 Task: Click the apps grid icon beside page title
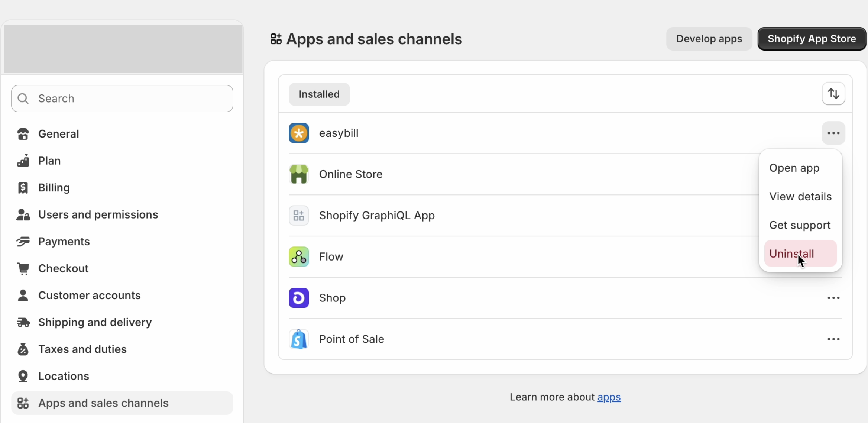click(x=276, y=39)
